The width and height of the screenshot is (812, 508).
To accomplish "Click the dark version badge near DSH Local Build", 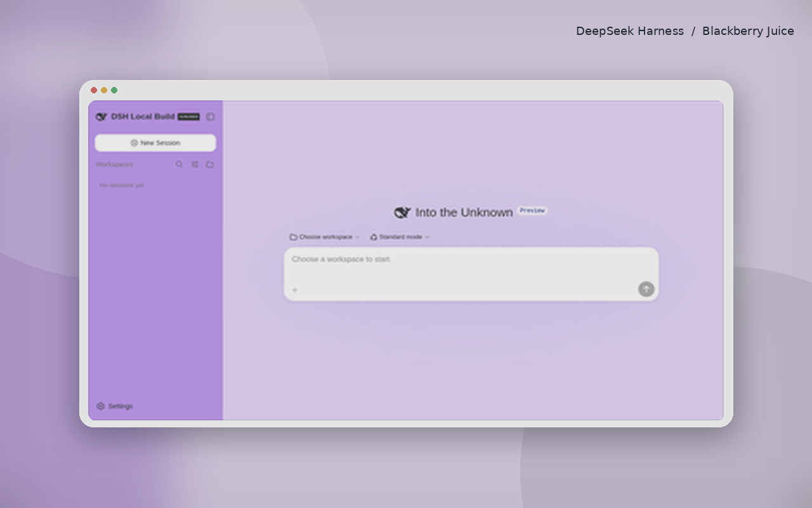I will [188, 117].
